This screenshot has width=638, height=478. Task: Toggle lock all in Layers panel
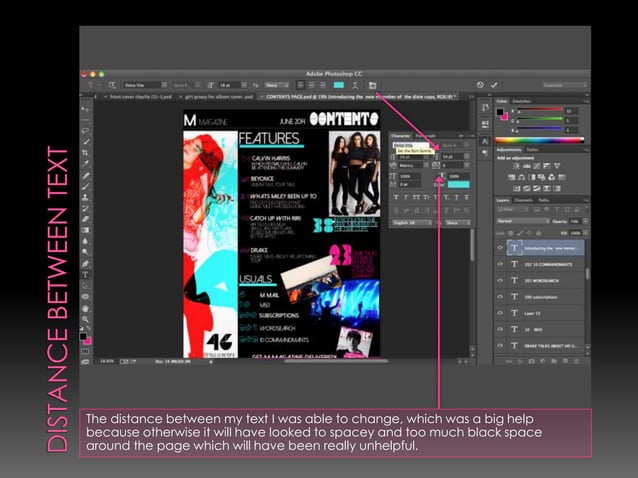tap(538, 233)
